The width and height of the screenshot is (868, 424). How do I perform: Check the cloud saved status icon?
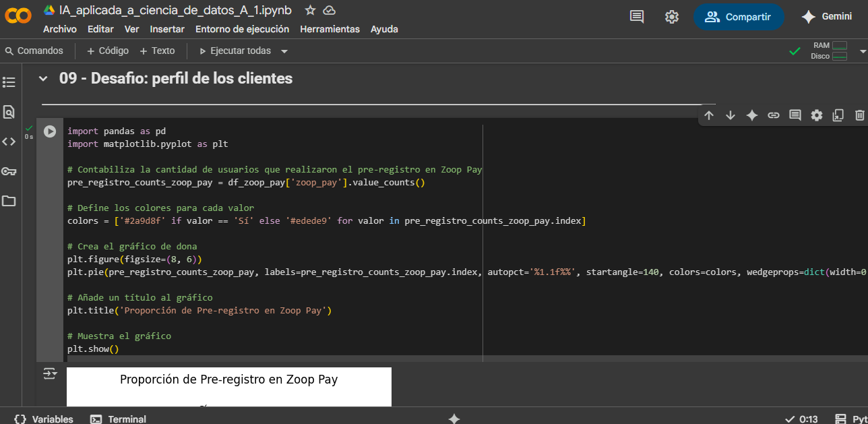coord(330,10)
